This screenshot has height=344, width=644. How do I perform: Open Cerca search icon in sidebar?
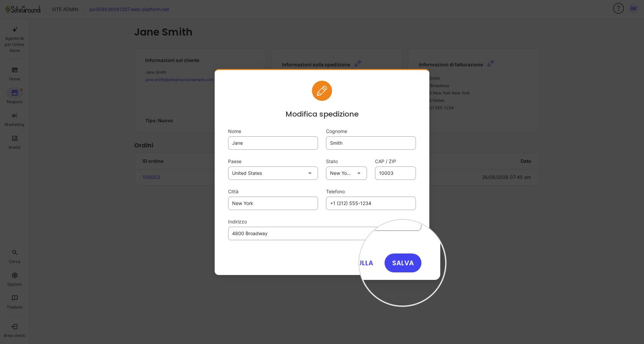point(15,253)
